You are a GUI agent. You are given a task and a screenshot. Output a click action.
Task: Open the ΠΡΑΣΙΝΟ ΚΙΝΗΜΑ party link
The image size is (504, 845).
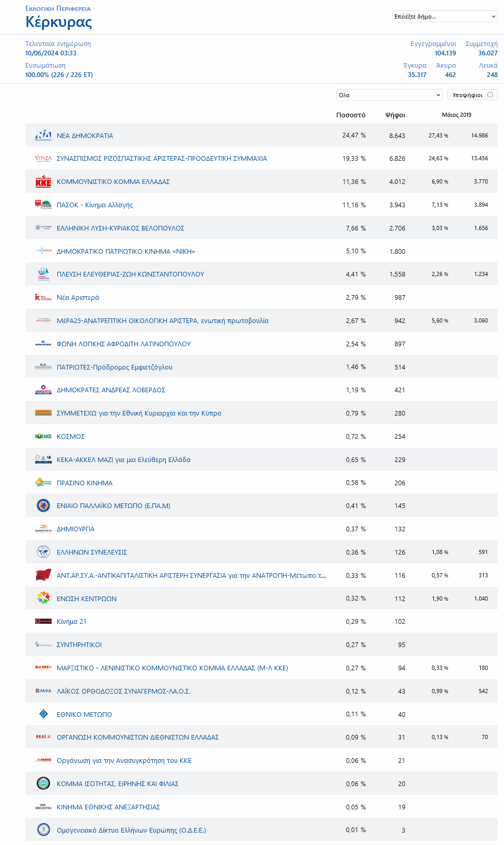[x=85, y=483]
